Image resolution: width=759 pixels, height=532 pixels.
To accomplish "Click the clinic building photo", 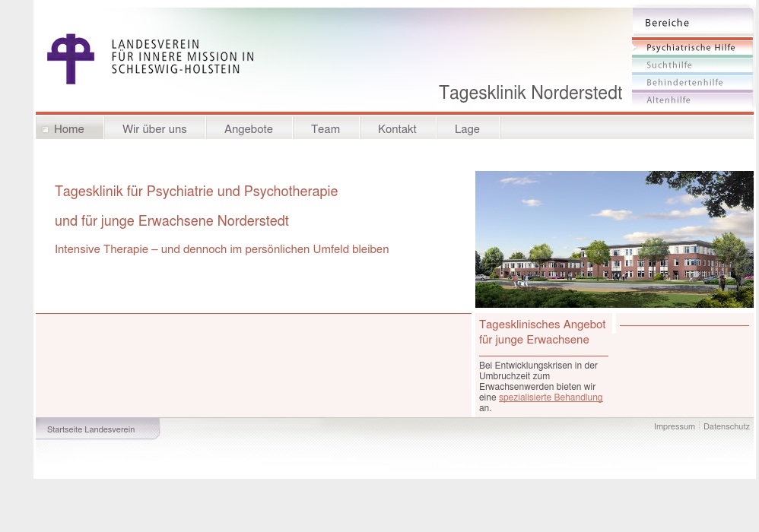I will click(x=614, y=239).
